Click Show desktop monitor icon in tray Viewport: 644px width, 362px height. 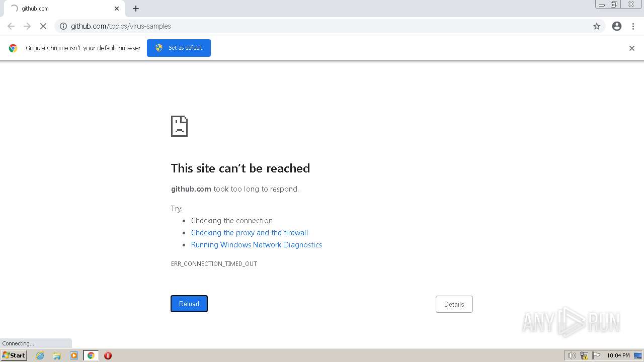point(638,355)
